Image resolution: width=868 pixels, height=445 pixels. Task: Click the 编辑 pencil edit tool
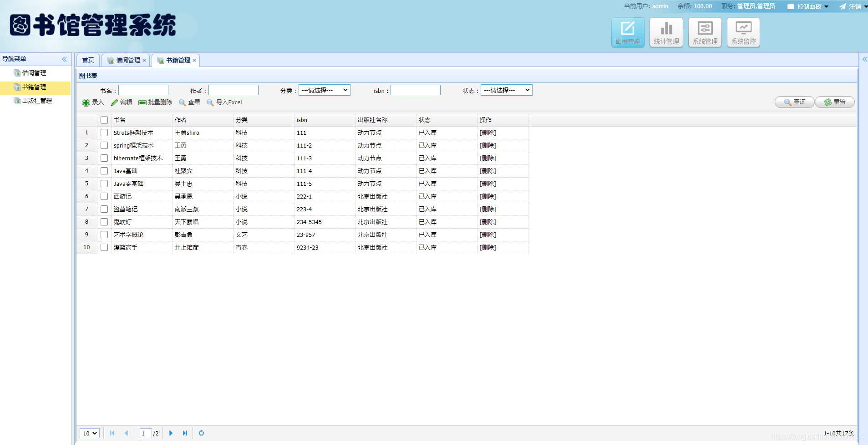pyautogui.click(x=122, y=102)
